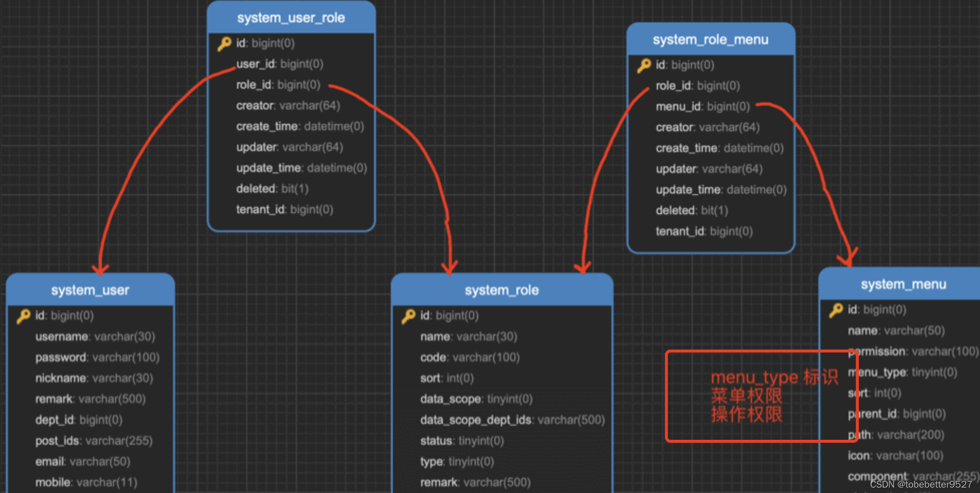This screenshot has height=493, width=980.
Task: Select permission column in system_menu
Action: pyautogui.click(x=914, y=351)
